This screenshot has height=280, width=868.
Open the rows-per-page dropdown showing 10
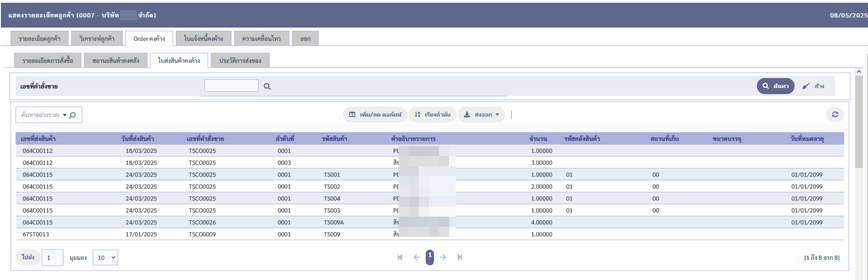click(x=105, y=258)
